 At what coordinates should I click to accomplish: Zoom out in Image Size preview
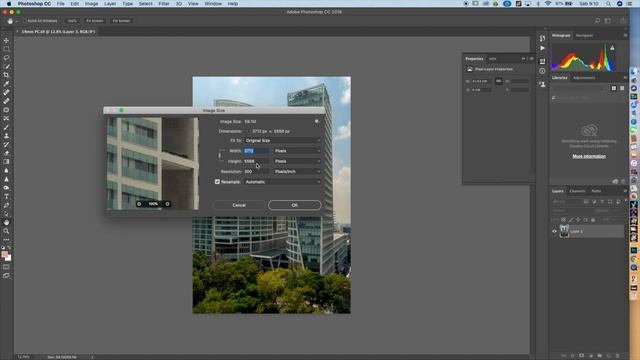click(x=139, y=204)
